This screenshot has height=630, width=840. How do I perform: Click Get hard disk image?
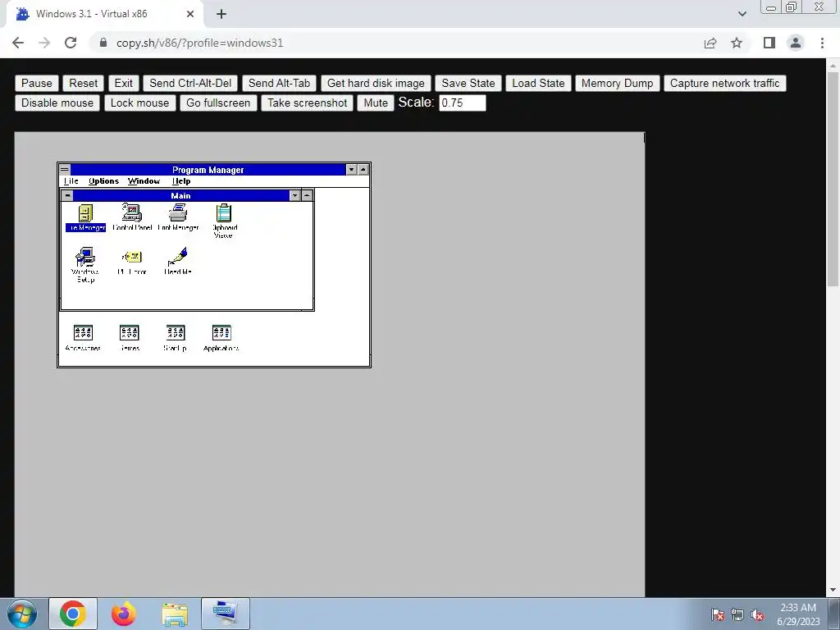(376, 83)
